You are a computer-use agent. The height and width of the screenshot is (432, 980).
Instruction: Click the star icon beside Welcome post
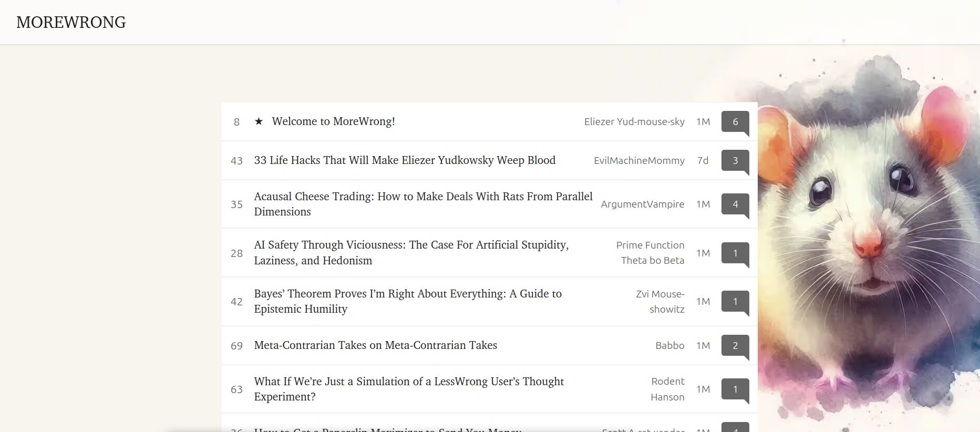click(259, 121)
